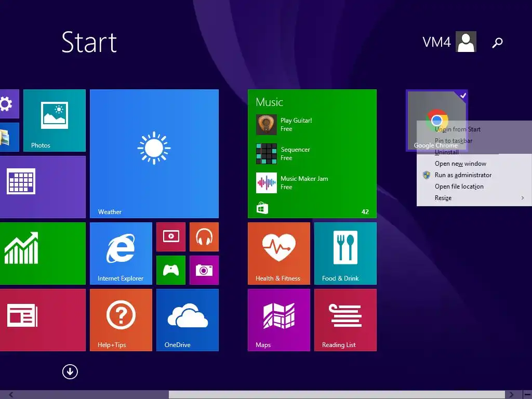The width and height of the screenshot is (532, 399).
Task: Select the Music Maker Jam app entry
Action: [x=292, y=183]
